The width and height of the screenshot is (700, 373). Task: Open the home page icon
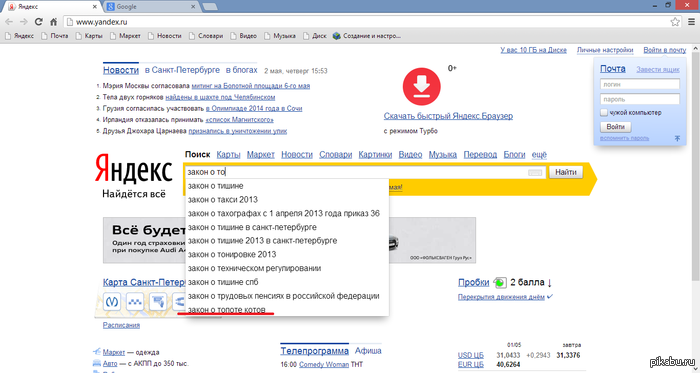tap(54, 21)
